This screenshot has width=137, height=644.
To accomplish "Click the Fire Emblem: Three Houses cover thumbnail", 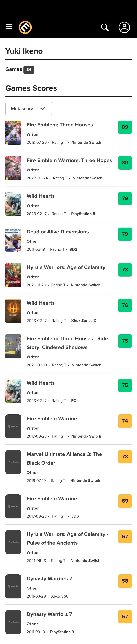I will point(13,133).
